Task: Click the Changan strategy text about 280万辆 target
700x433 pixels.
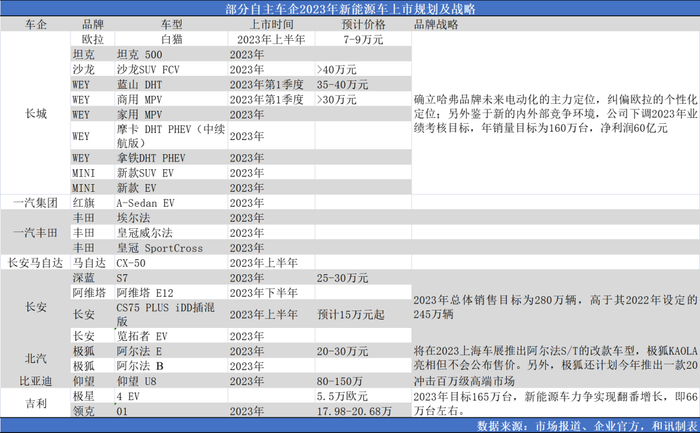Action: [555, 307]
